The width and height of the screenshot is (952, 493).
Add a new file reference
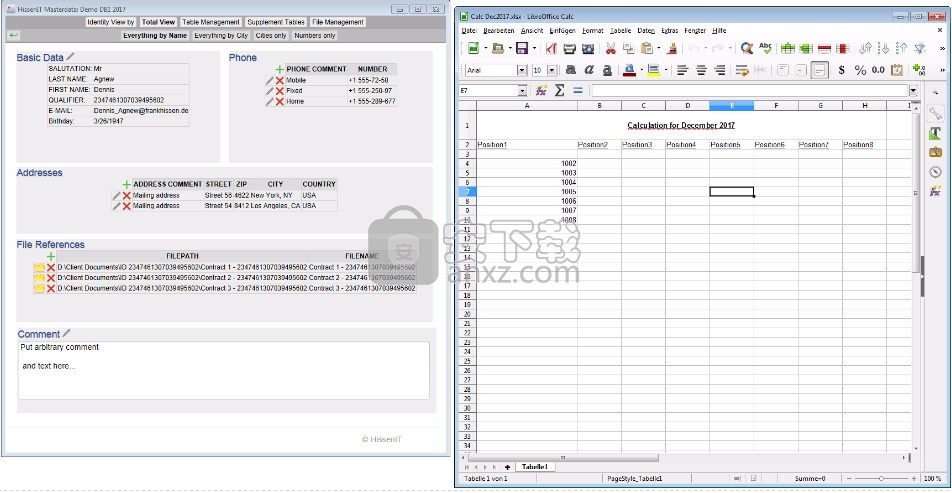tap(51, 256)
